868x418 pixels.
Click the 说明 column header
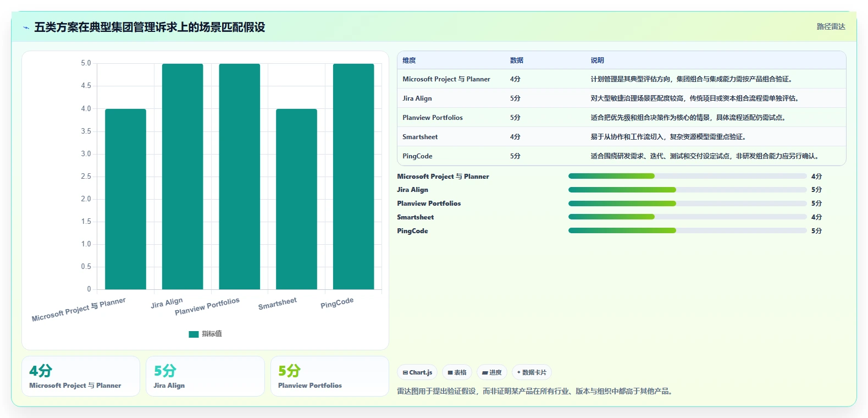(x=598, y=61)
